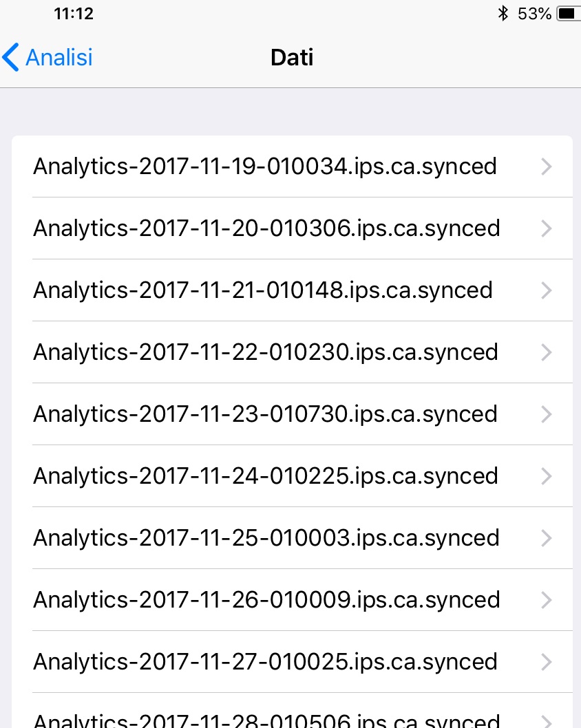The width and height of the screenshot is (581, 728).
Task: Select the Analytics-2017-11-24-010225 row
Action: click(266, 476)
